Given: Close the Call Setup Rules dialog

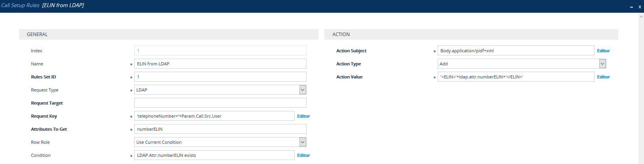Looking at the screenshot, I should point(640,7).
